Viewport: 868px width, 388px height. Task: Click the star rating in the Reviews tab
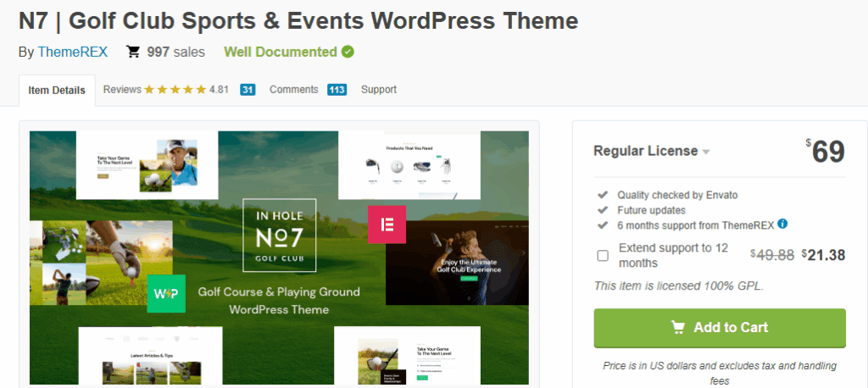[175, 90]
